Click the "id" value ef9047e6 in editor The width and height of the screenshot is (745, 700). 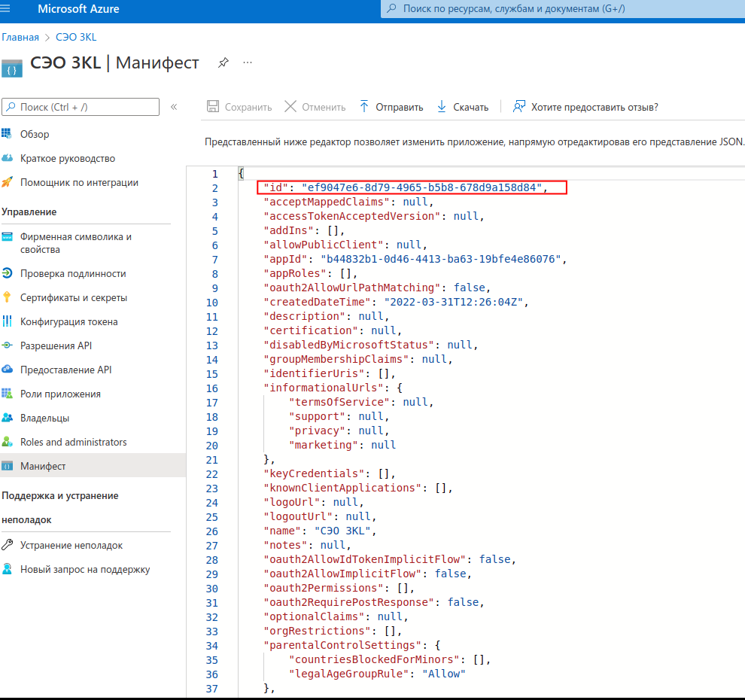422,187
